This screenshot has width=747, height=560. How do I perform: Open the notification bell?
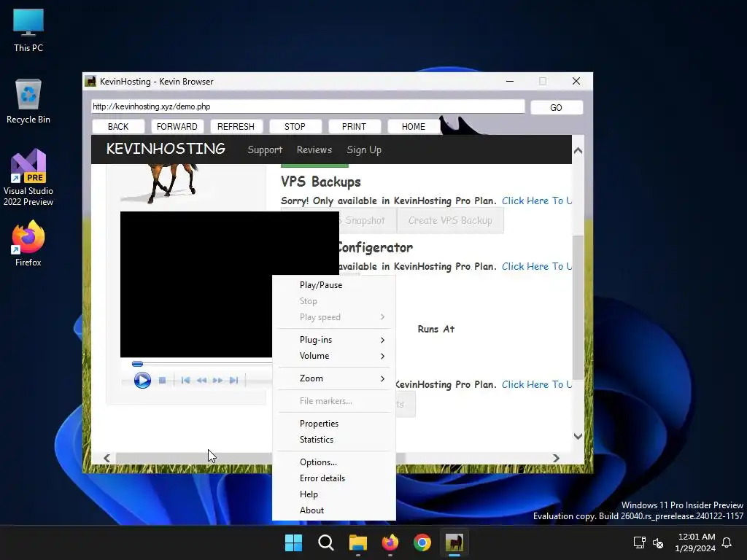point(727,542)
